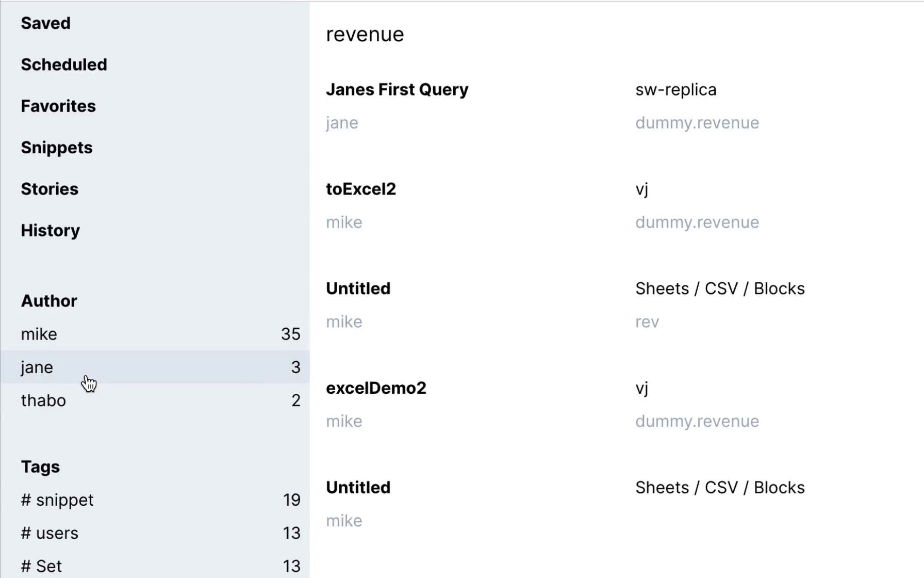Go to Scheduled queries
This screenshot has width=924, height=578.
[64, 65]
